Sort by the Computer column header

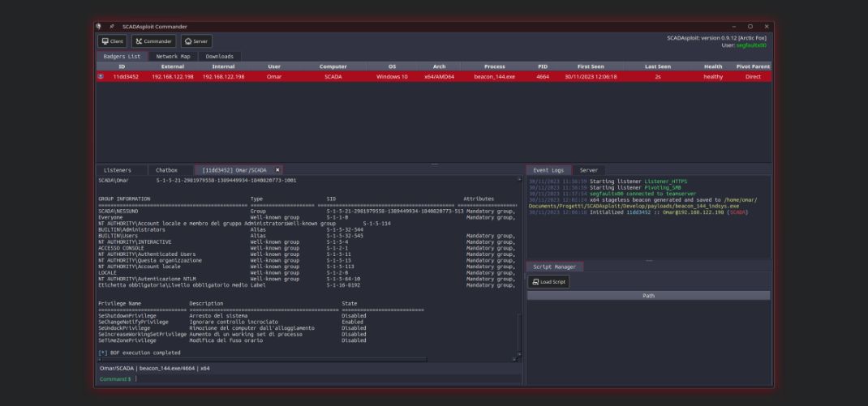333,66
